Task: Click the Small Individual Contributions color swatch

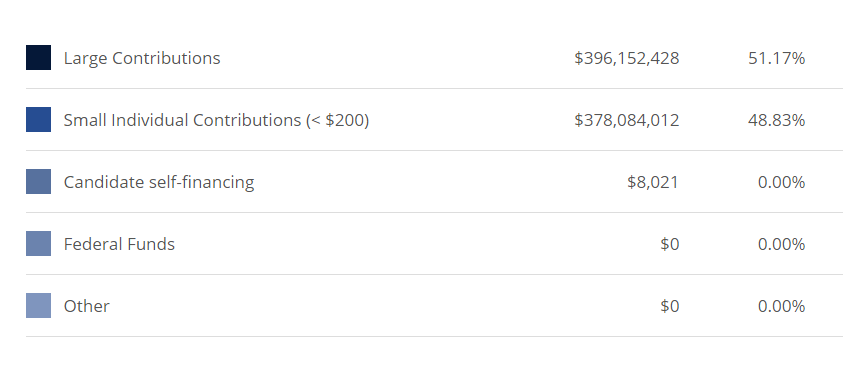Action: 39,119
